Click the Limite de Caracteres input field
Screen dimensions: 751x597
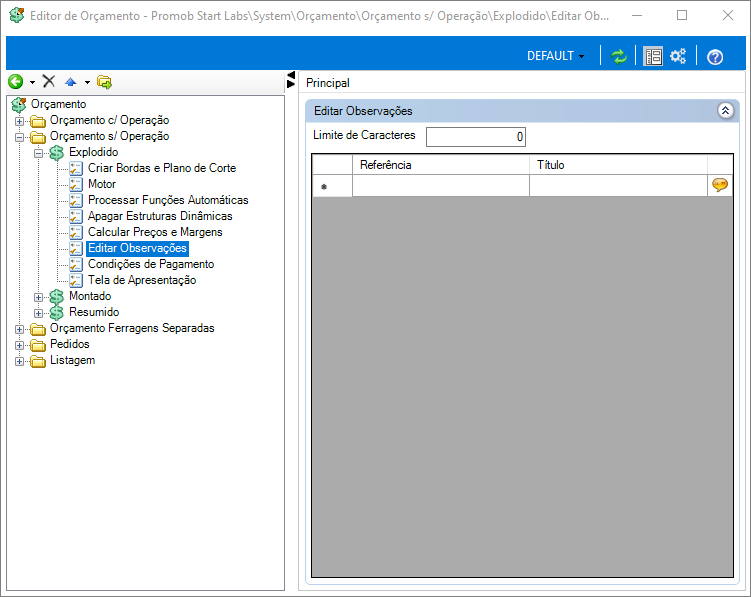476,137
